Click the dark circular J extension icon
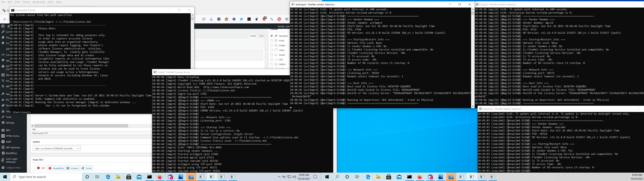Screen dimensions: 644x181 219,19
